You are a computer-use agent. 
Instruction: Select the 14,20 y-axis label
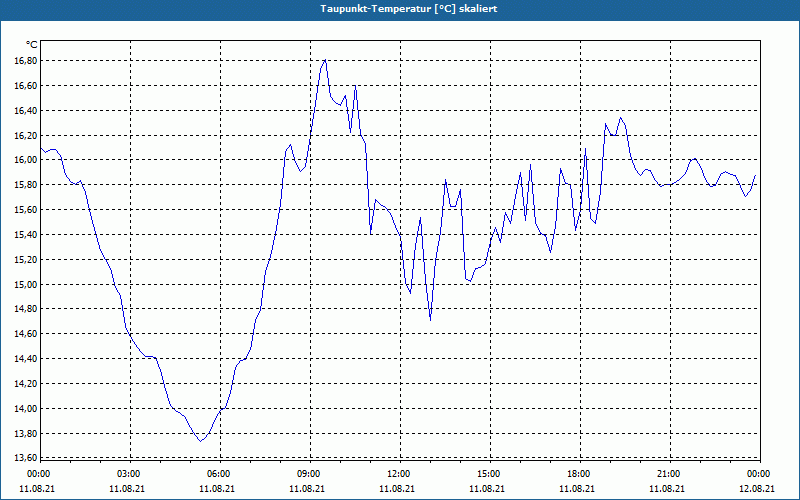pyautogui.click(x=26, y=384)
